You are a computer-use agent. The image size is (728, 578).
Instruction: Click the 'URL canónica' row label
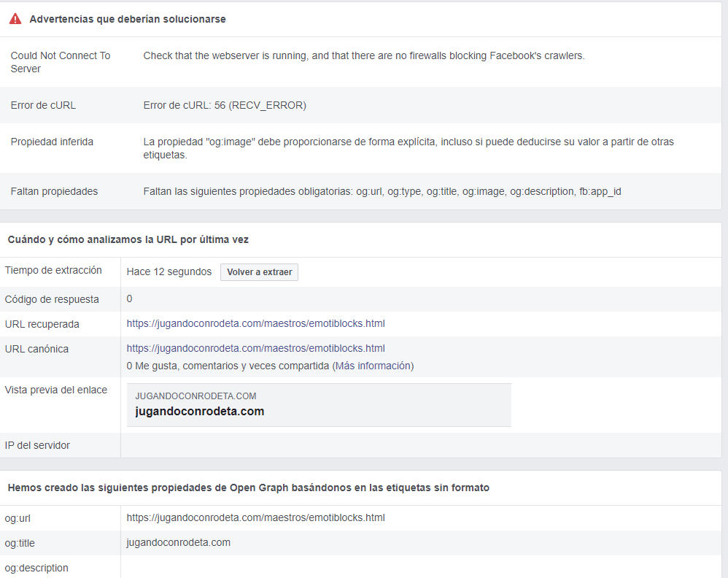tap(36, 349)
